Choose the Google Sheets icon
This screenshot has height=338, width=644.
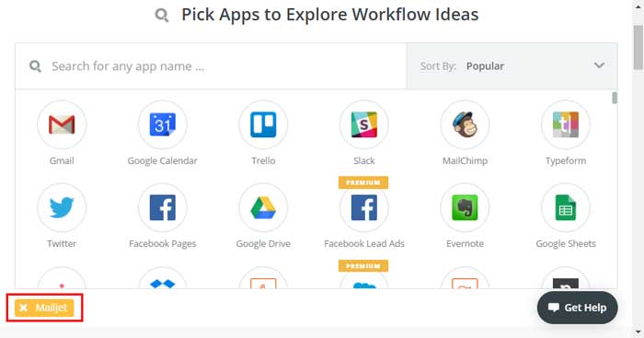[x=566, y=207]
